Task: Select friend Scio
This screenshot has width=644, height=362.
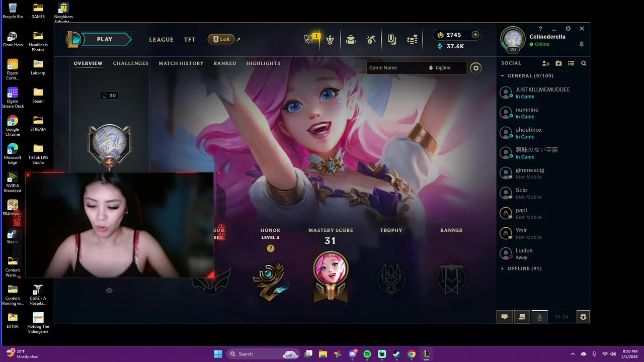Action: [543, 193]
